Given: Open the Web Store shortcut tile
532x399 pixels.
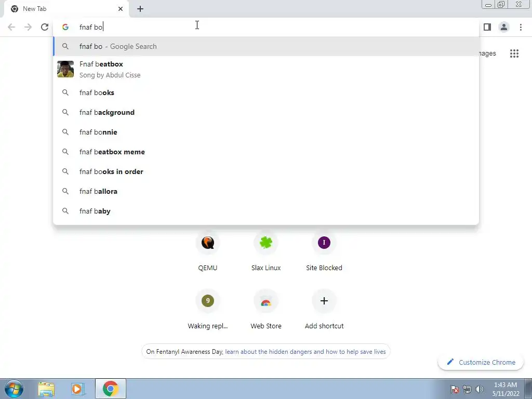Looking at the screenshot, I should 266,310.
